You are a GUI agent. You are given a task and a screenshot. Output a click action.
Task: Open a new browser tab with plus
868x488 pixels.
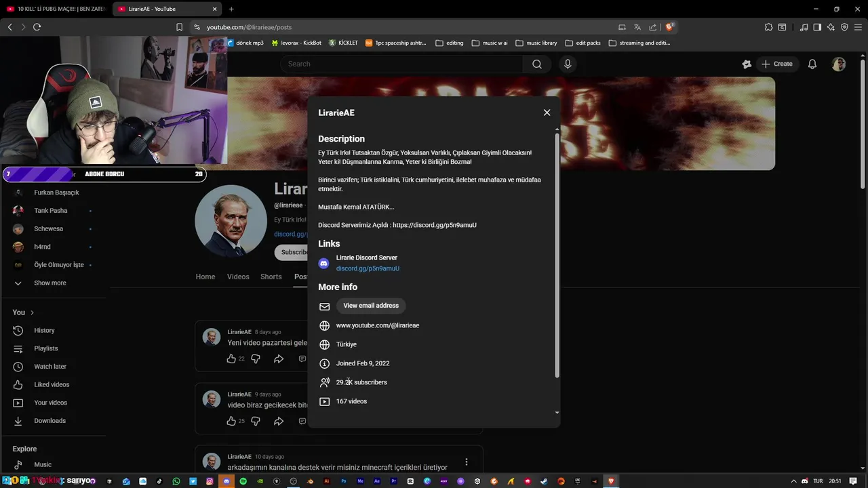tap(231, 9)
